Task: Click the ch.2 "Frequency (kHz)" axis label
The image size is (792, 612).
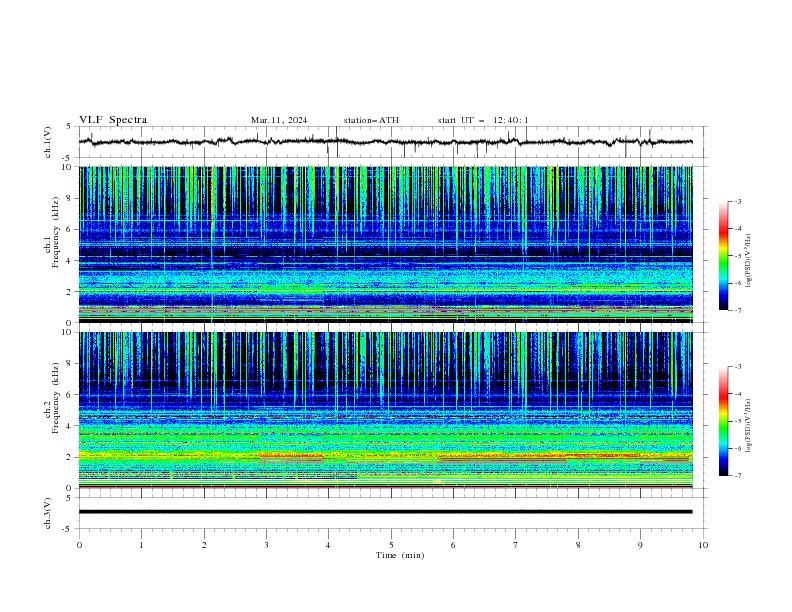Action: (56, 397)
